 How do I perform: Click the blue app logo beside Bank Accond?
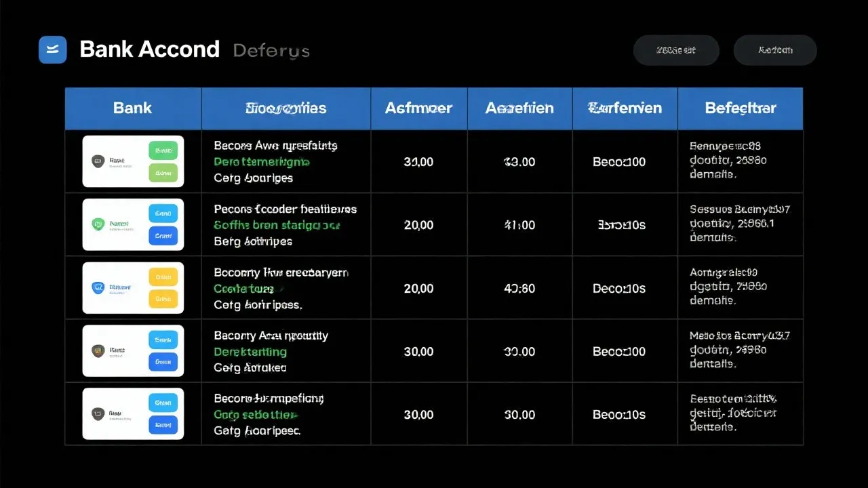53,50
